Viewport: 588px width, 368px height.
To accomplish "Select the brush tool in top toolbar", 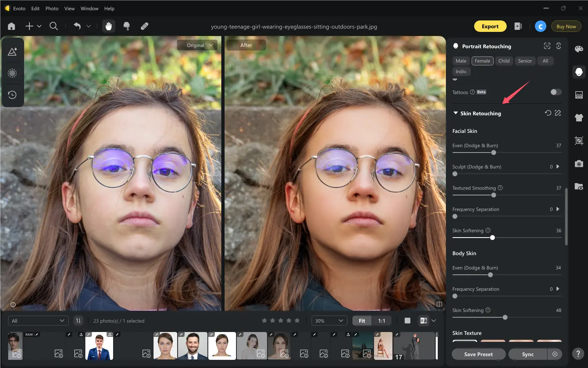I will pyautogui.click(x=127, y=26).
